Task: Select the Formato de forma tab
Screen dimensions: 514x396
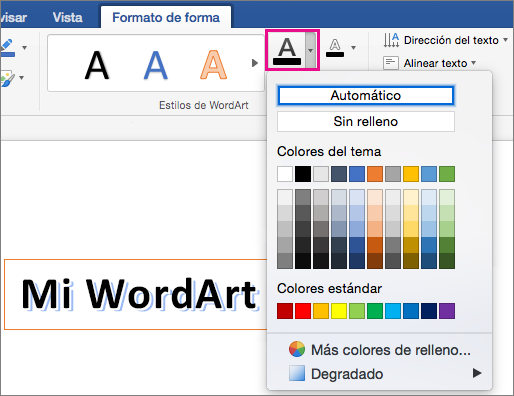Action: click(x=166, y=17)
